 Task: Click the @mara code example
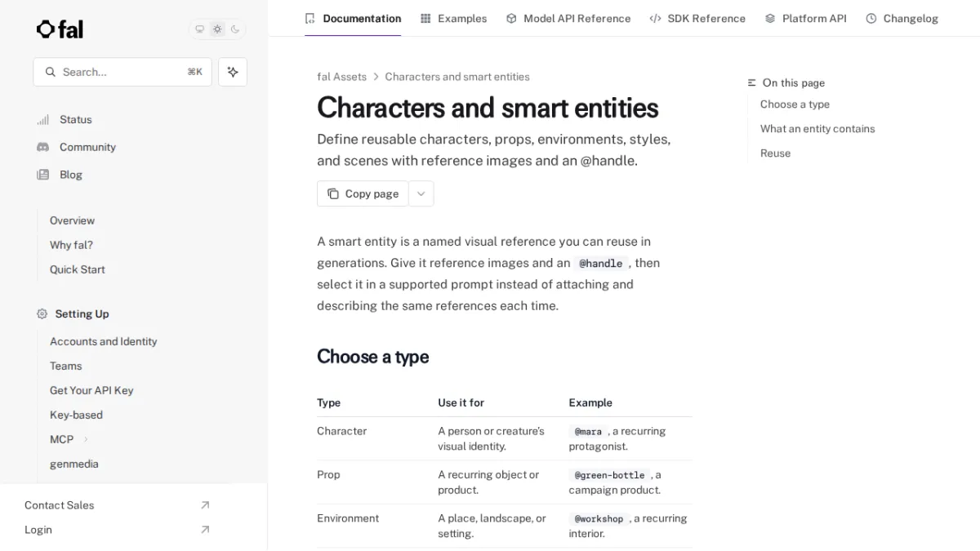pos(588,432)
